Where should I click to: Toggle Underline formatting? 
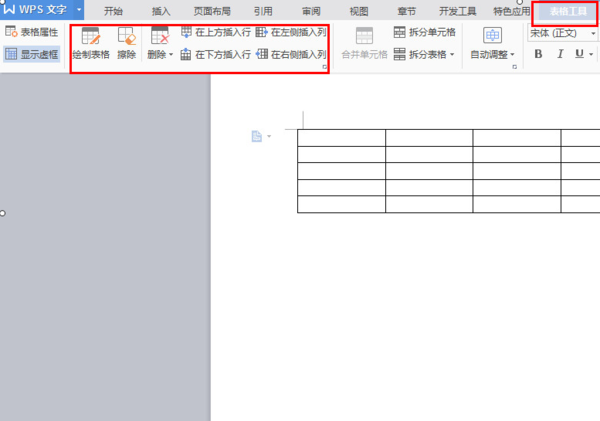point(579,54)
